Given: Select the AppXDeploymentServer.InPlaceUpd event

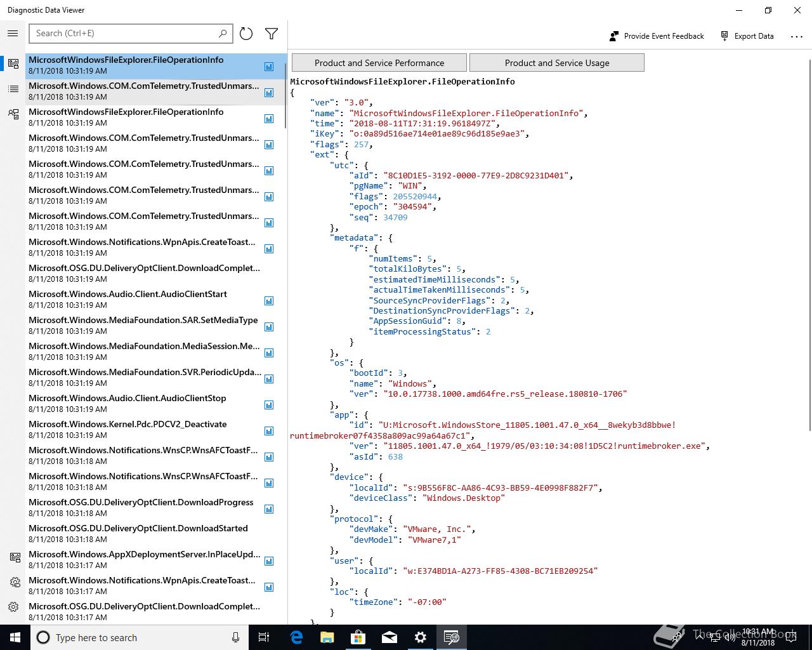Looking at the screenshot, I should coord(155,560).
